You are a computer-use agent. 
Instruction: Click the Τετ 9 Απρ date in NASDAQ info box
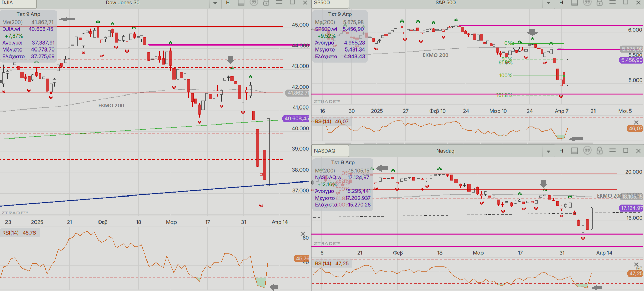343,162
